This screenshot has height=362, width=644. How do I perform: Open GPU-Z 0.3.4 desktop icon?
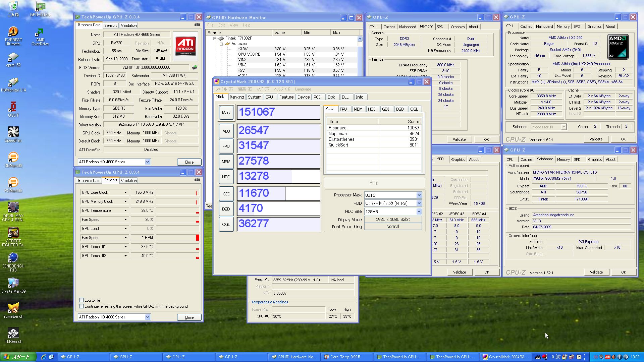click(40, 8)
